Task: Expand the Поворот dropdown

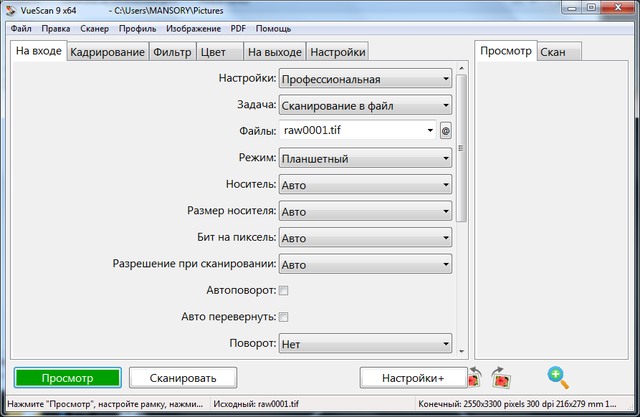Action: coord(365,344)
